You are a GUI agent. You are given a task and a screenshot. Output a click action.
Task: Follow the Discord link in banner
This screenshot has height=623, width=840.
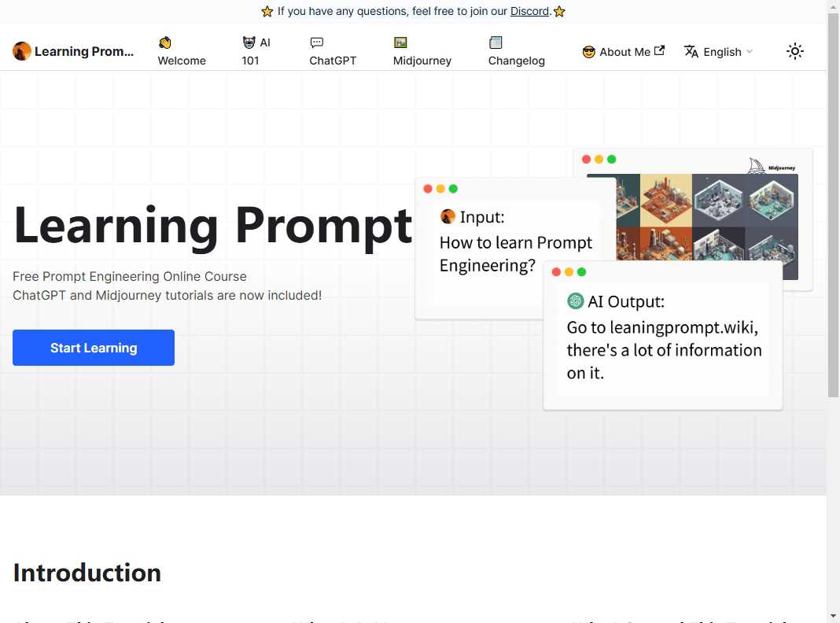pos(529,11)
